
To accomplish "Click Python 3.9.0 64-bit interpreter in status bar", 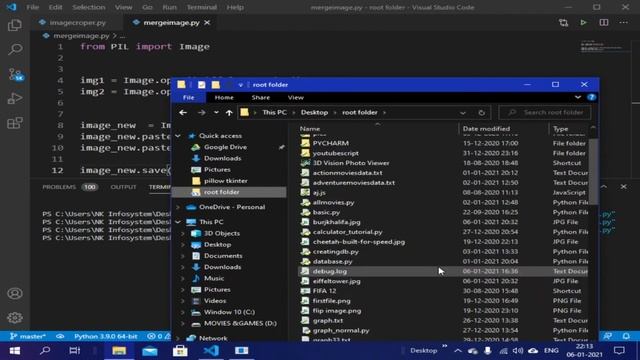I will pos(106,336).
